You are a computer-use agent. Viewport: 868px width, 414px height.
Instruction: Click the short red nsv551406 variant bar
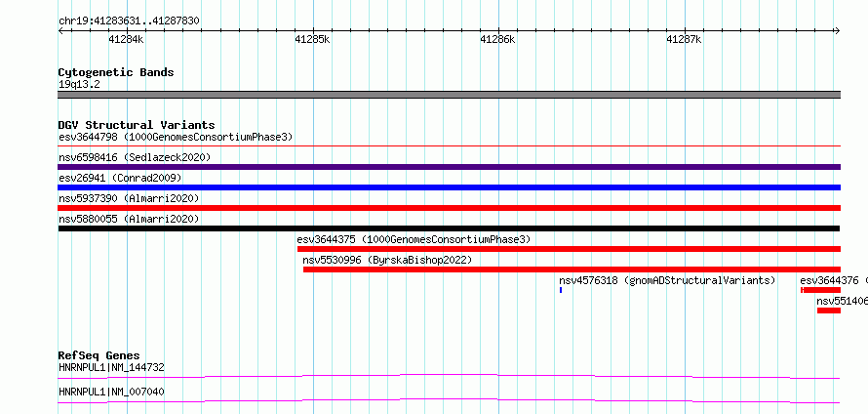[829, 310]
